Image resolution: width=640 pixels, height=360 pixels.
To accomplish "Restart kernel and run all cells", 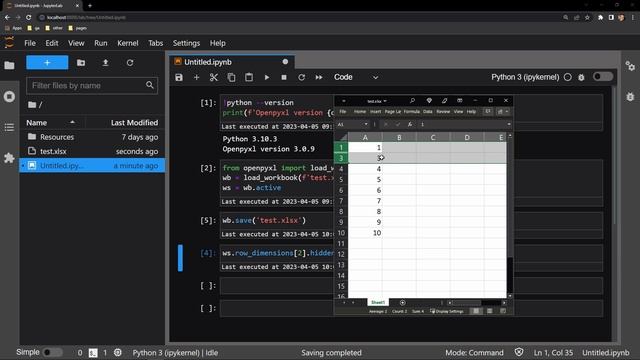I will pyautogui.click(x=319, y=77).
